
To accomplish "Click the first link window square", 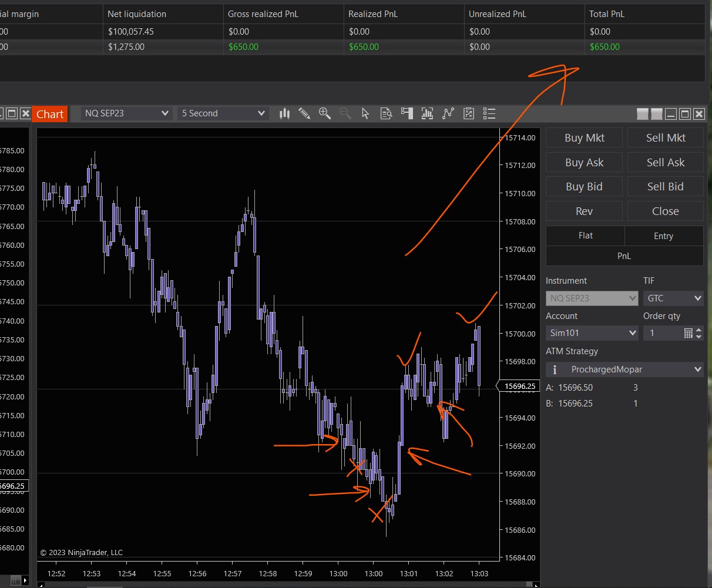I will 643,113.
